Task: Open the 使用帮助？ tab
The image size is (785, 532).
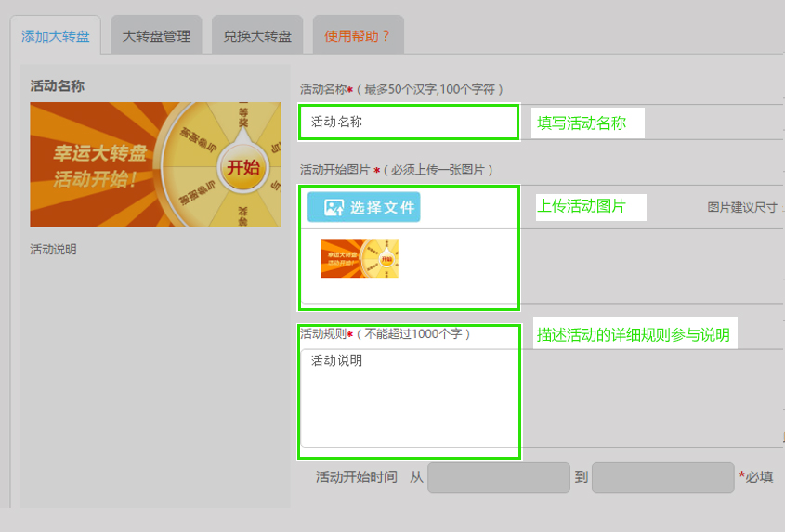Action: 358,37
